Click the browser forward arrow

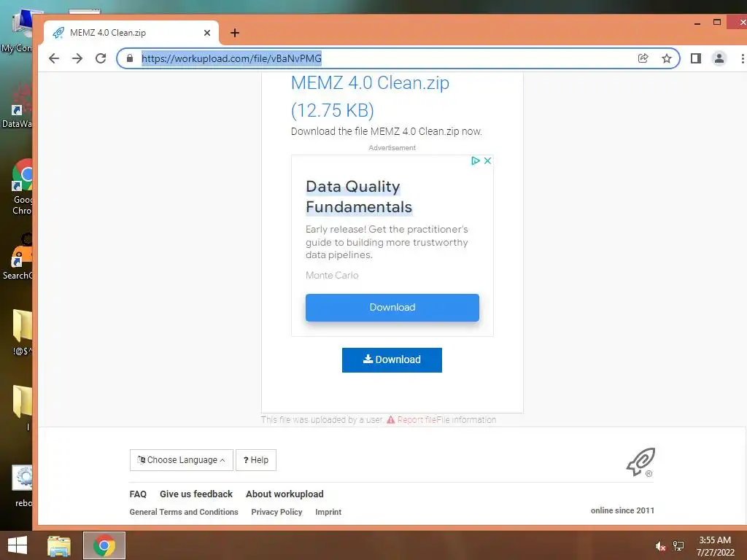(x=77, y=58)
